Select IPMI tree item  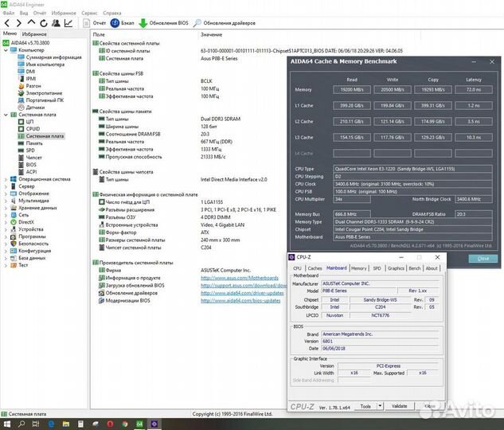click(x=27, y=78)
